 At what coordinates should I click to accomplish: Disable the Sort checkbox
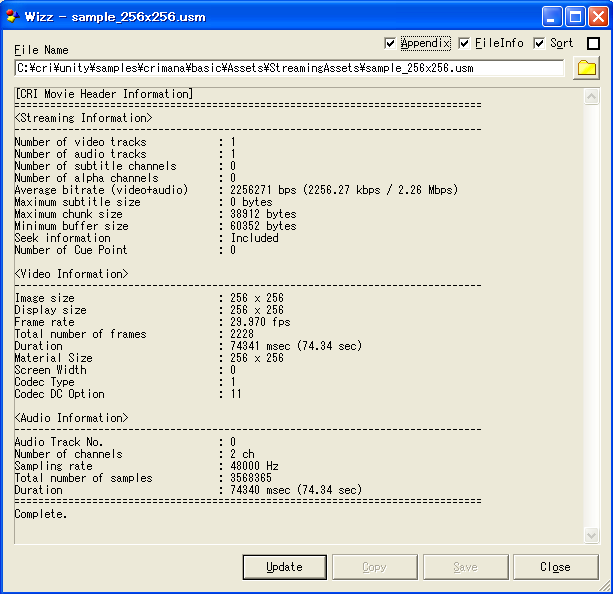(x=539, y=44)
